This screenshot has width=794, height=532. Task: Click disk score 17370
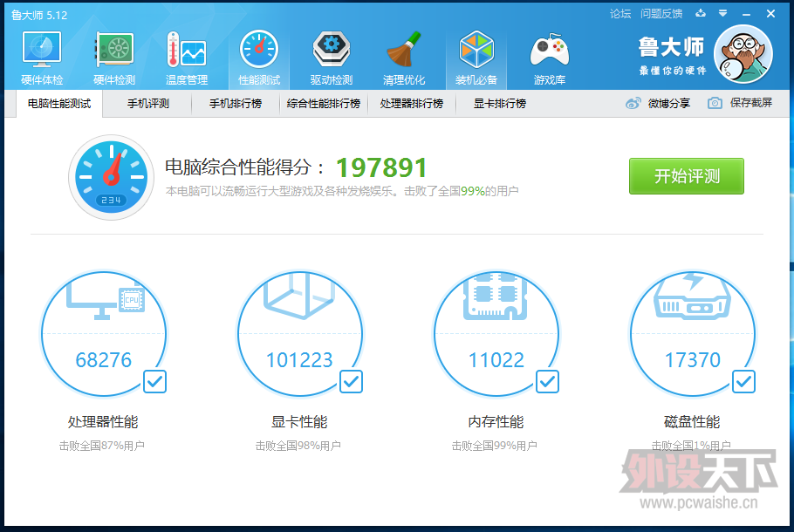click(692, 360)
